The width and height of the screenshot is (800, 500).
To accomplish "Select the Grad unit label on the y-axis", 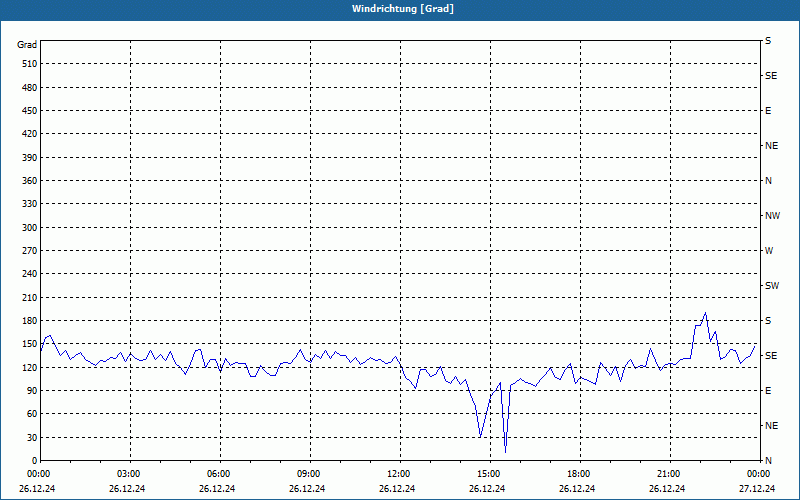I will (x=27, y=45).
